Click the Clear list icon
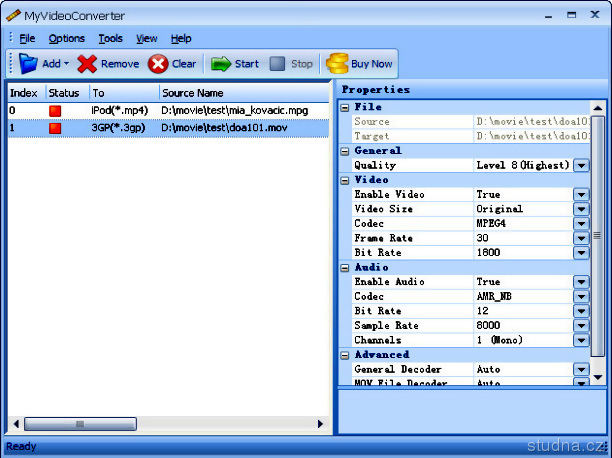Viewport: 612px width, 458px height. 158,64
